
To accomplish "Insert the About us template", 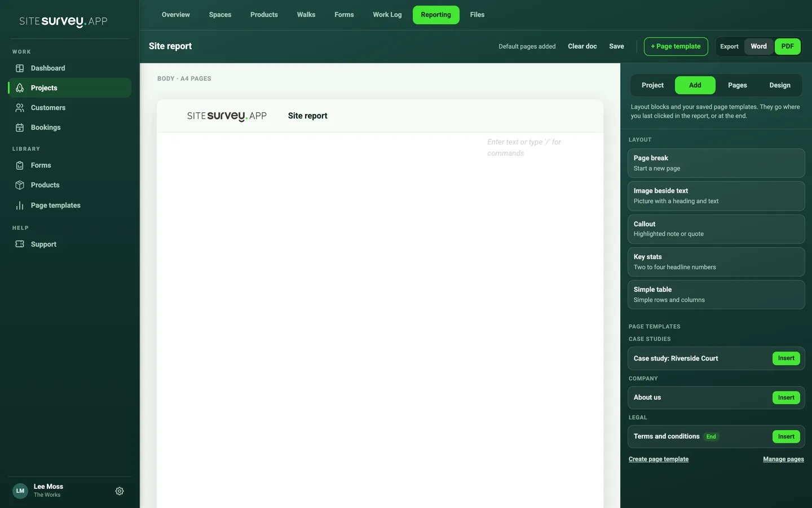I will (786, 398).
